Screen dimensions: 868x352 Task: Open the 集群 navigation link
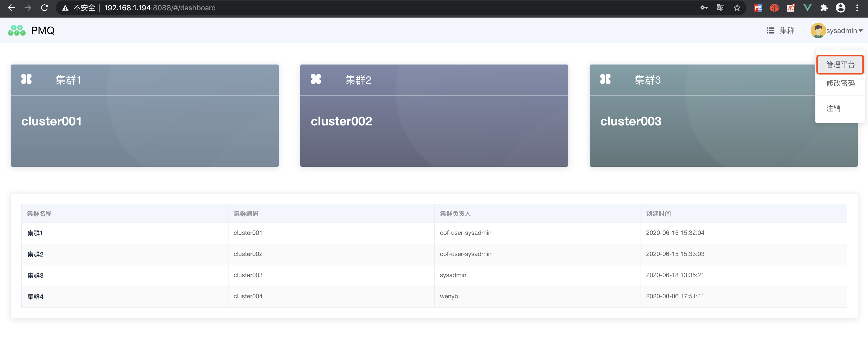[787, 31]
